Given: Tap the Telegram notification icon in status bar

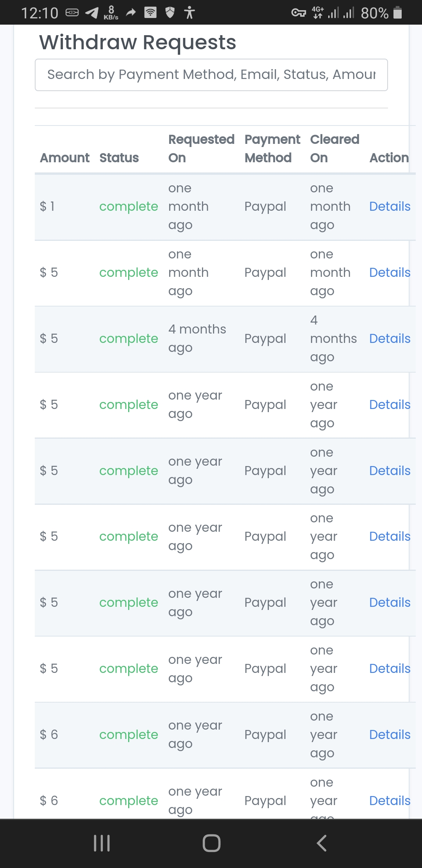Looking at the screenshot, I should pyautogui.click(x=92, y=13).
